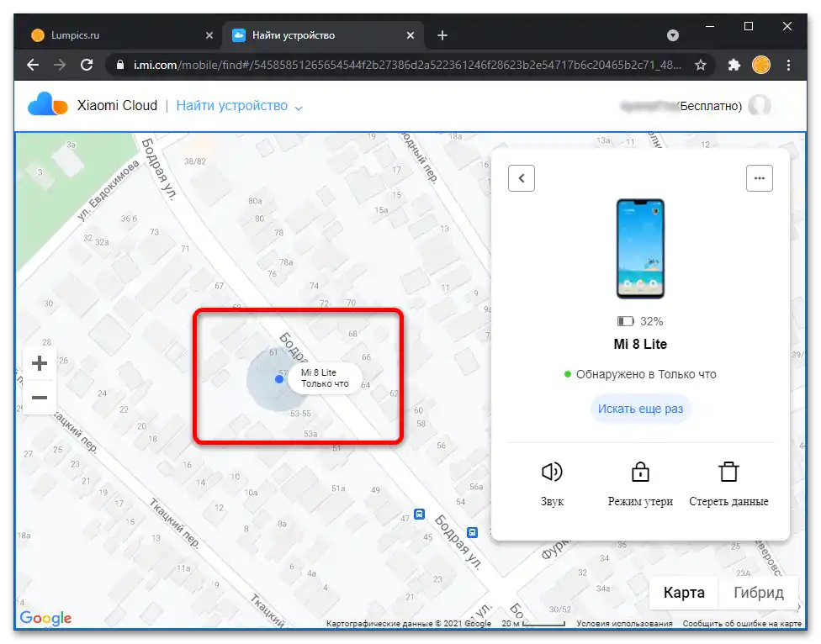
Task: Go back from the device panel
Action: click(x=522, y=178)
